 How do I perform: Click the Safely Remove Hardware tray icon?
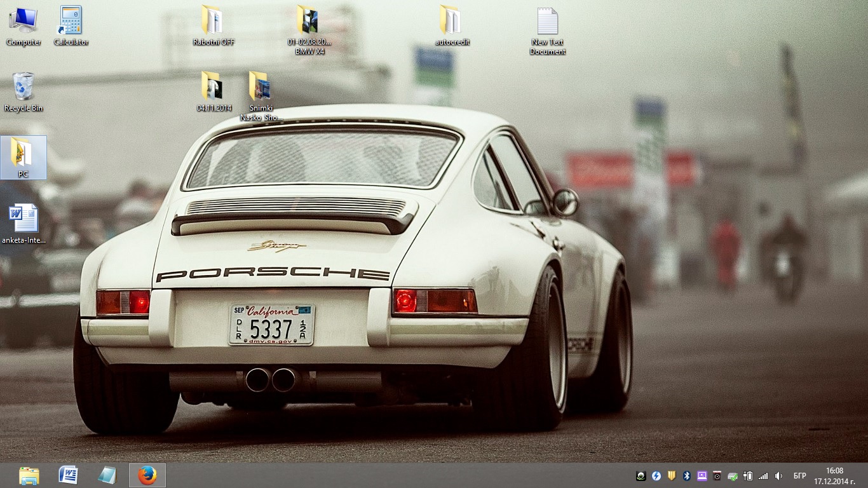click(733, 475)
